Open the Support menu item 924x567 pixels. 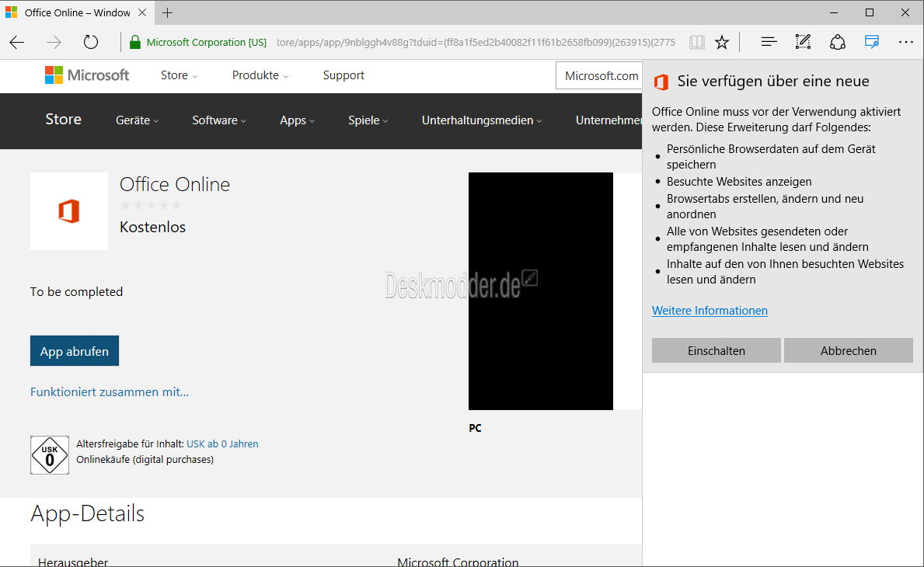(x=343, y=75)
